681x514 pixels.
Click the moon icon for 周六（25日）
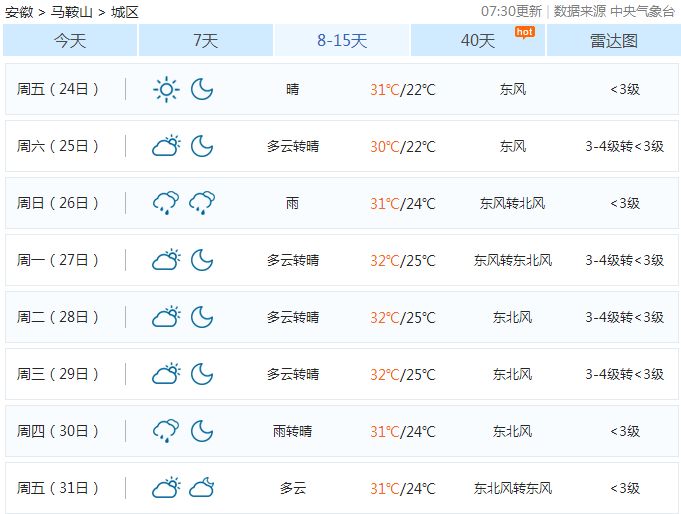(x=202, y=146)
